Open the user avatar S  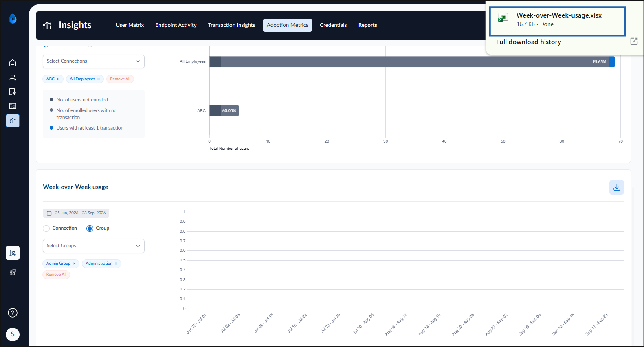tap(13, 334)
